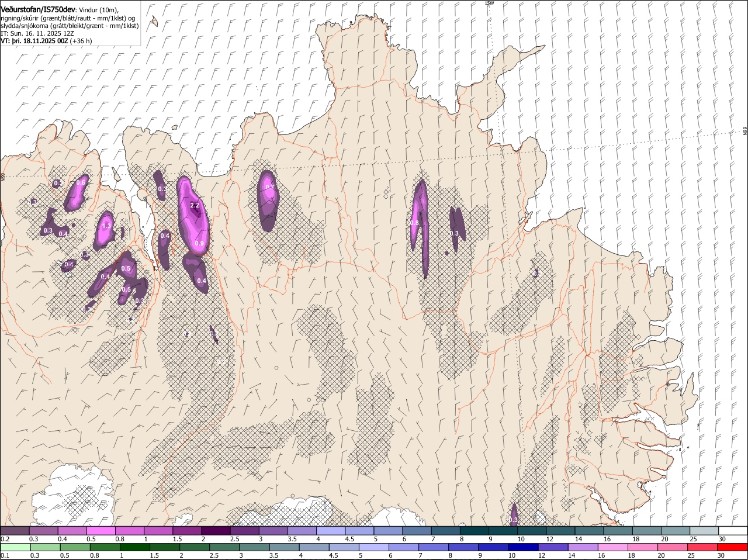Select the '0.1' label at lower legend start
Viewport: 748px width, 560px height.
pyautogui.click(x=5, y=556)
